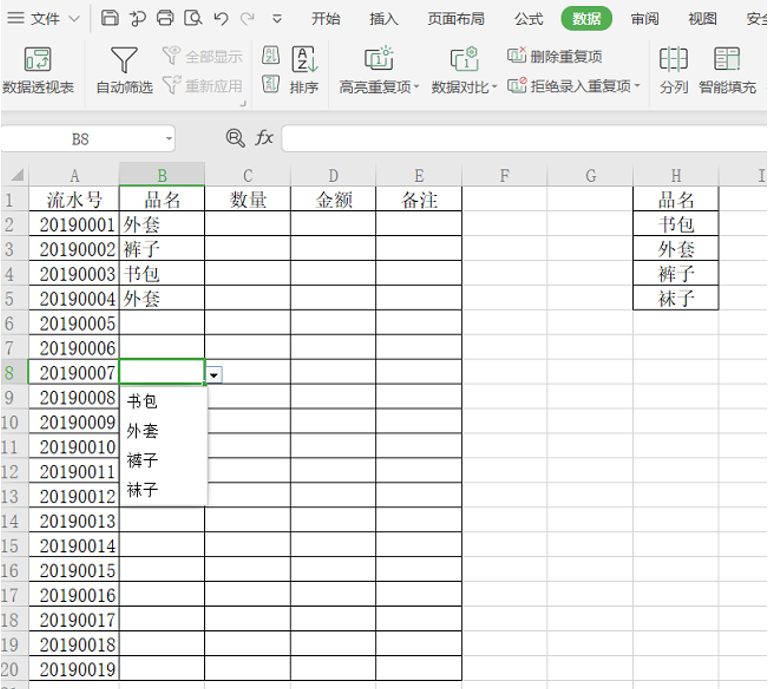Sort ascending with the A-Z small icon
The height and width of the screenshot is (689, 771).
point(271,55)
